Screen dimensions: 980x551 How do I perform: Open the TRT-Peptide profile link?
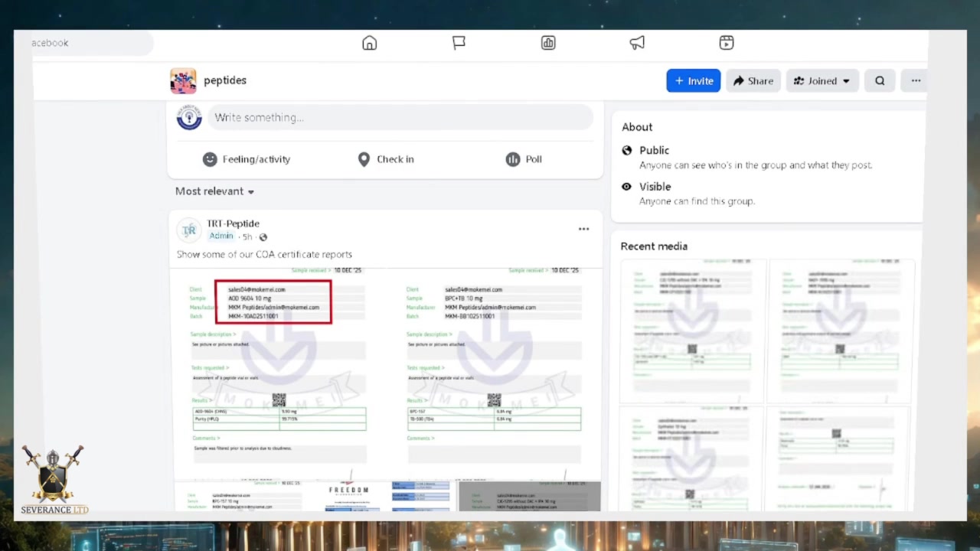[x=233, y=223]
